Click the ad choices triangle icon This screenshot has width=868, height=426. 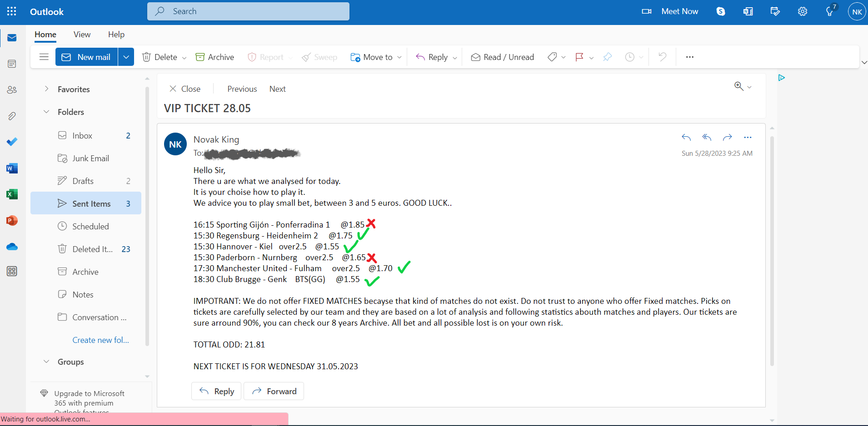click(x=782, y=78)
